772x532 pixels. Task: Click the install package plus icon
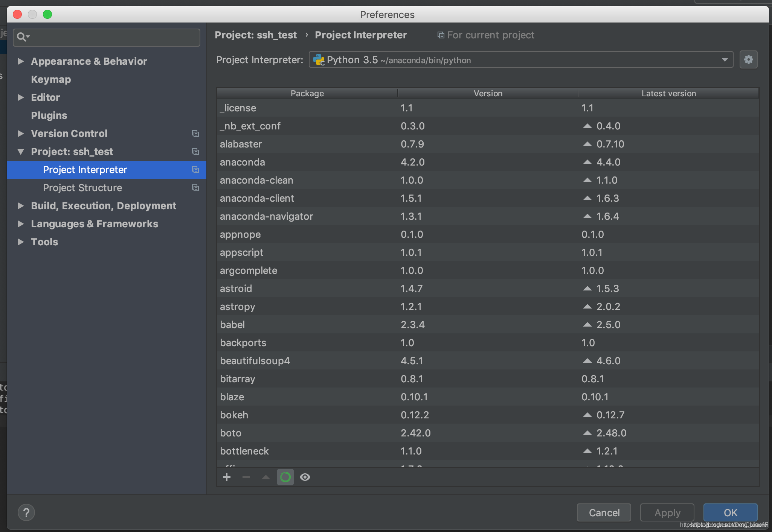point(227,477)
